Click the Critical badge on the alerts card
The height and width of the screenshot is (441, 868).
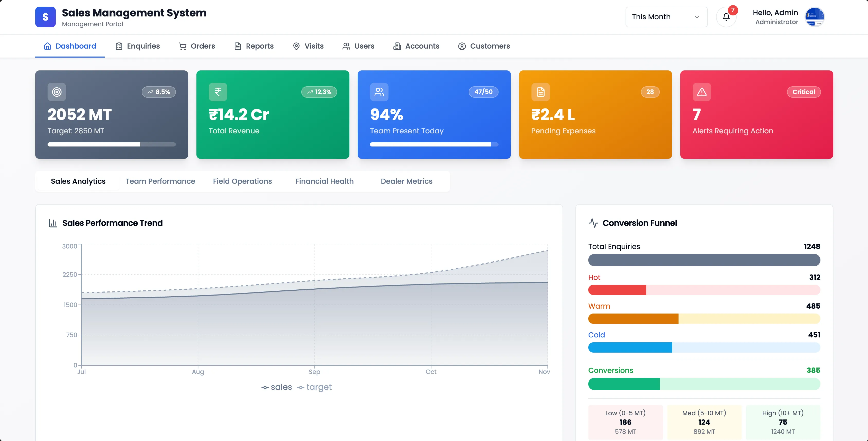coord(804,92)
